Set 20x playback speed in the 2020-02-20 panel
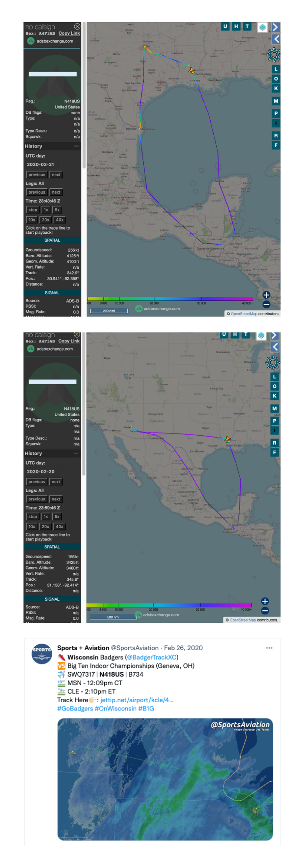 click(46, 526)
